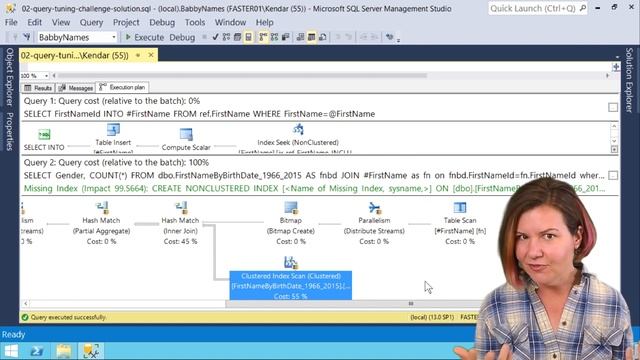Open the Window menu
640x360 pixels.
[x=230, y=22]
